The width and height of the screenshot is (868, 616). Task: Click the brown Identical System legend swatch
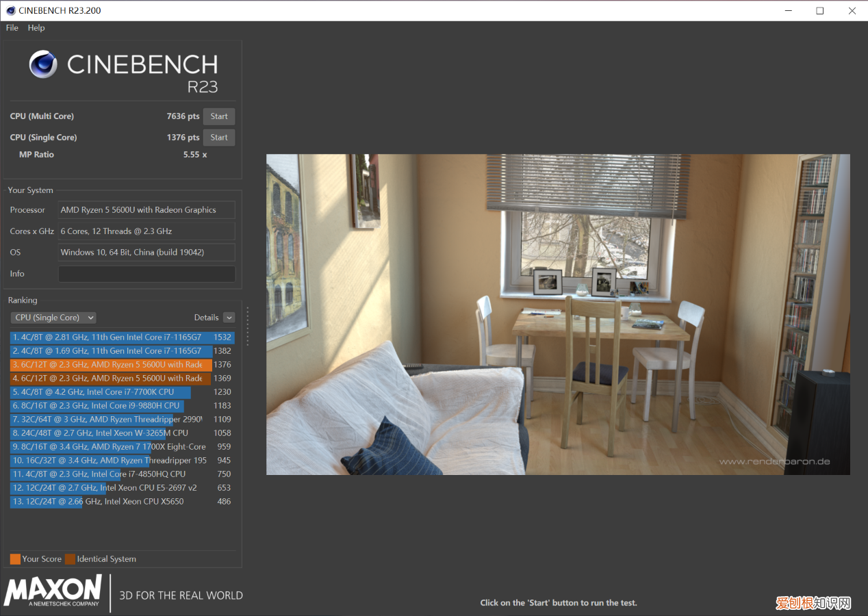pyautogui.click(x=70, y=559)
